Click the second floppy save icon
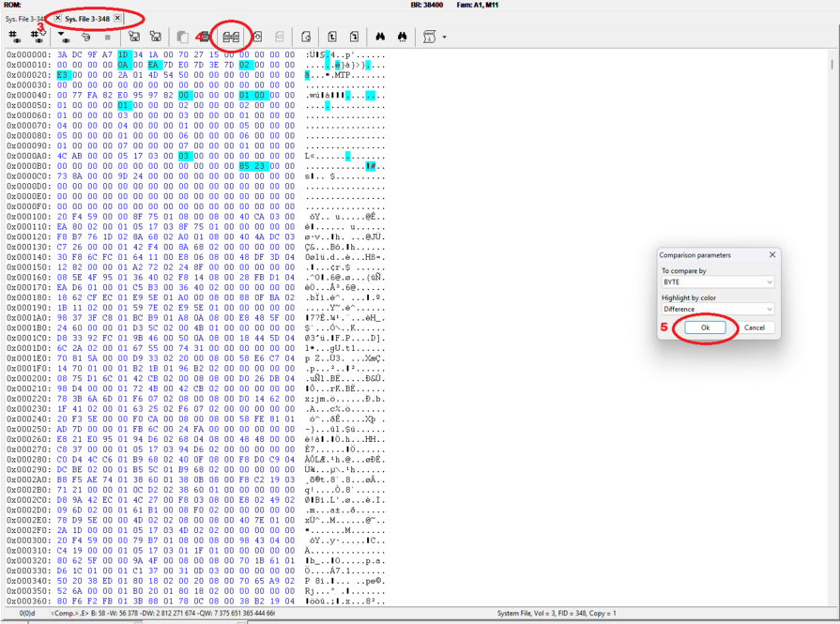 (x=156, y=37)
